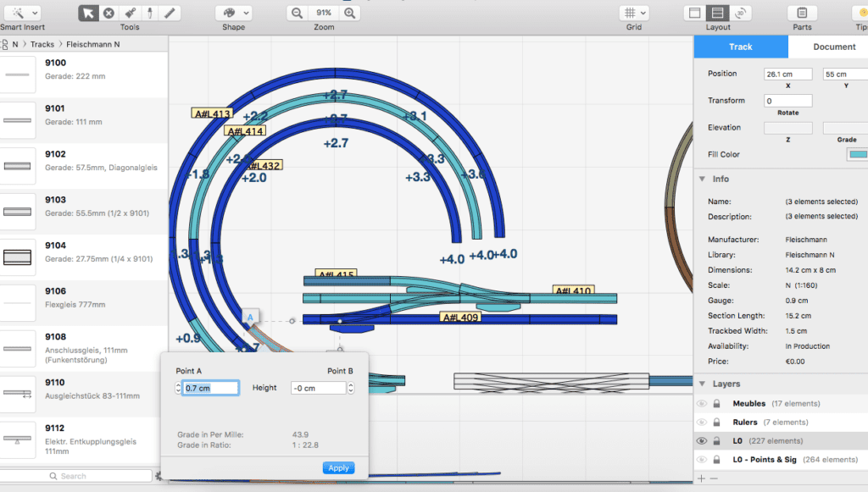Click the add layer plus button

click(x=701, y=478)
